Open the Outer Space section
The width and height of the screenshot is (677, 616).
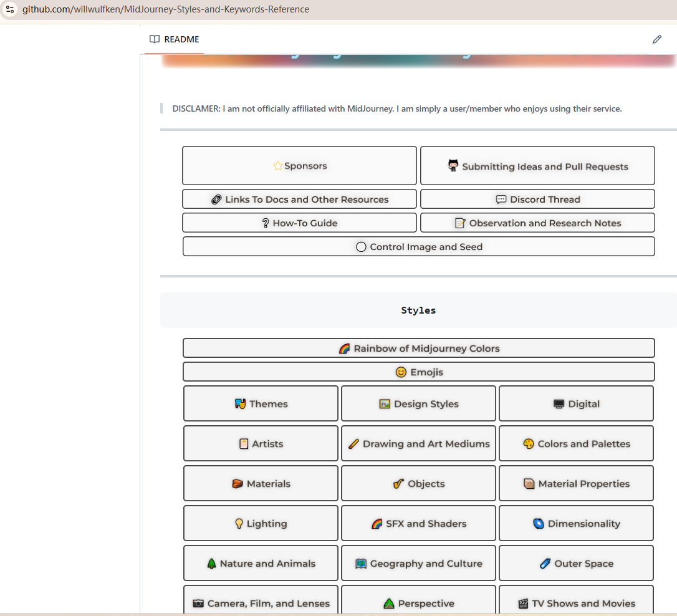pos(577,564)
